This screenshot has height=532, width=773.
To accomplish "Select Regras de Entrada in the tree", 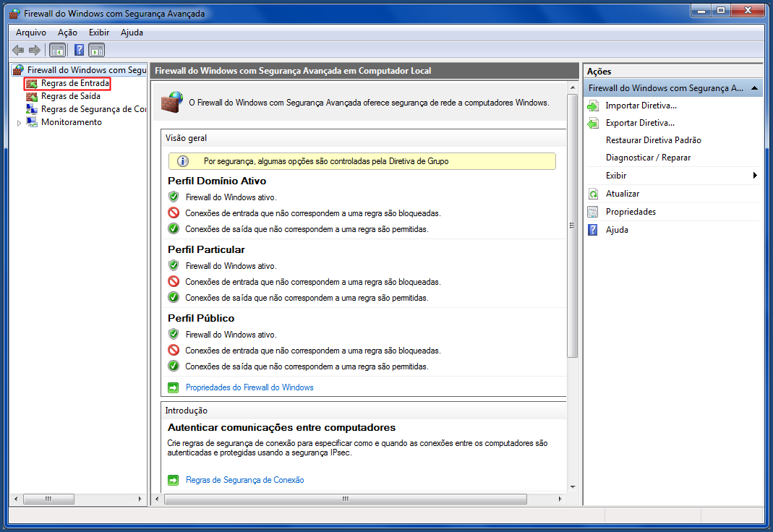I will pos(75,83).
